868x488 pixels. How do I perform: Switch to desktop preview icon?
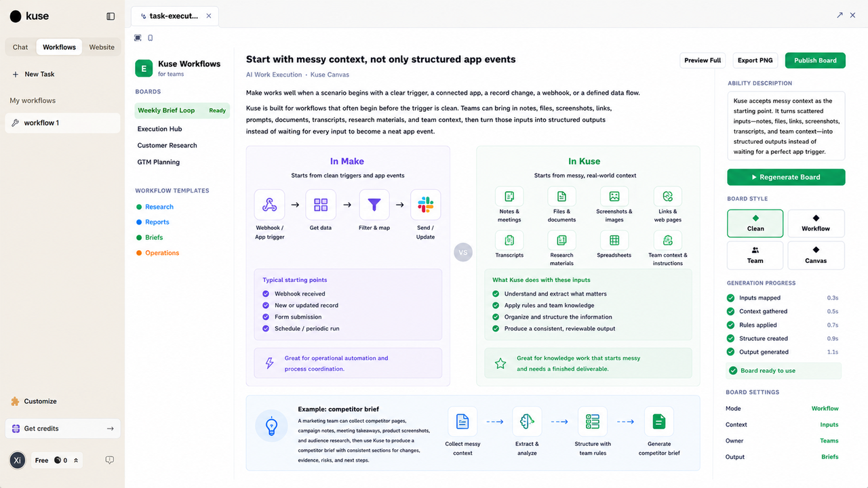click(138, 38)
